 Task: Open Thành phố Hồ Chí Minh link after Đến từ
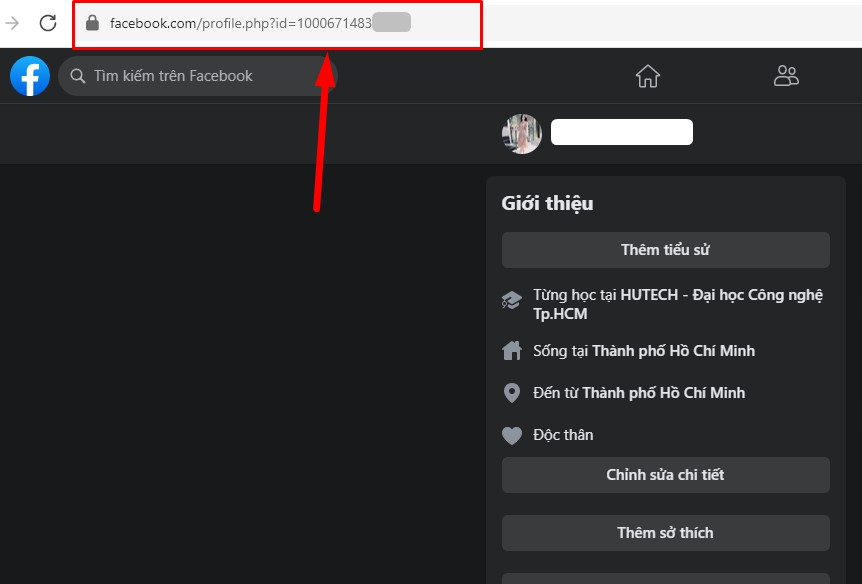tap(664, 393)
